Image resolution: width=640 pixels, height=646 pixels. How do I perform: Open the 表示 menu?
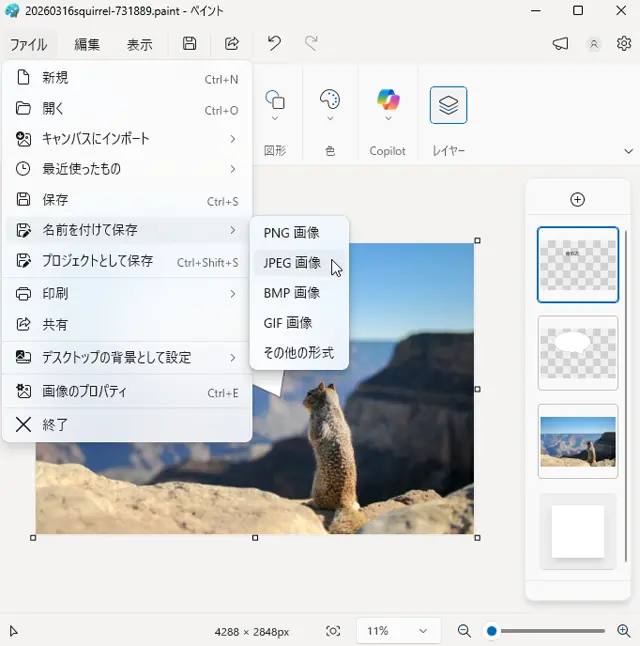tap(139, 44)
